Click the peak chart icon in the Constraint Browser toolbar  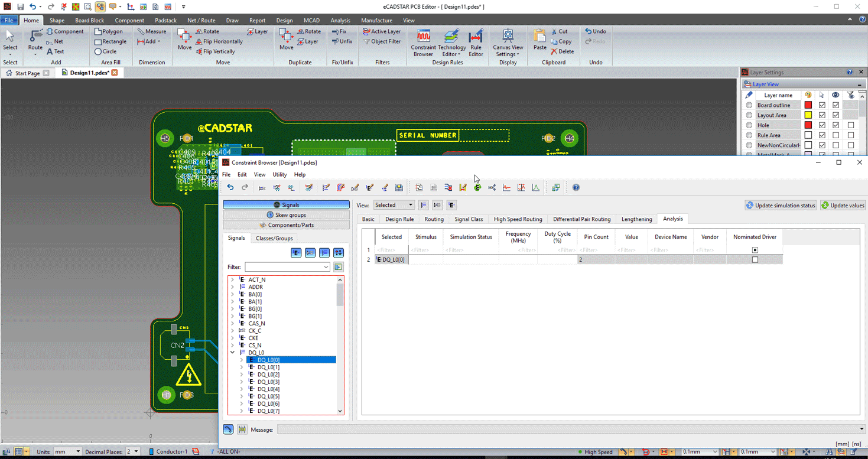click(x=536, y=188)
